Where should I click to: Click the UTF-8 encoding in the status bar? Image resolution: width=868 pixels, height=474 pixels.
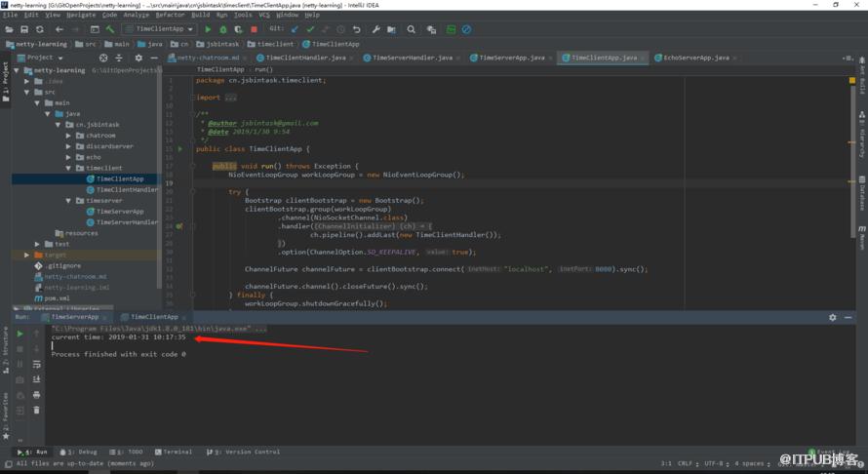click(714, 463)
